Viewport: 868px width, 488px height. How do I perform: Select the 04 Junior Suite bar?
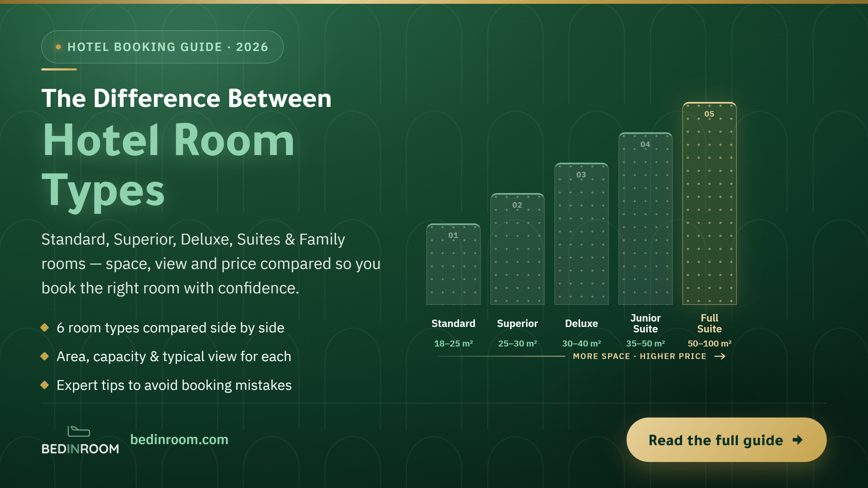coord(645,219)
